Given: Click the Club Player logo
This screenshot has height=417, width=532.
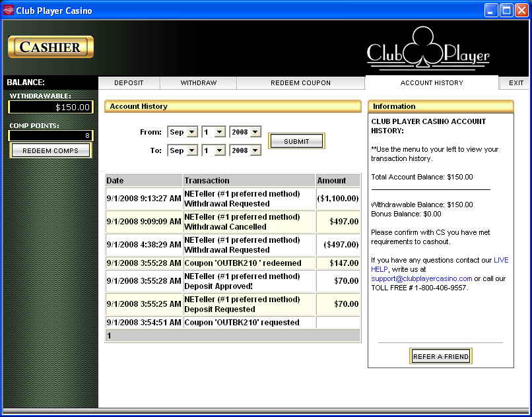Looking at the screenshot, I should point(428,49).
